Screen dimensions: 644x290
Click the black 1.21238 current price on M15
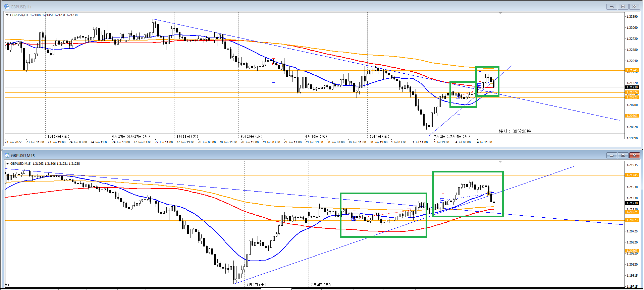(632, 203)
